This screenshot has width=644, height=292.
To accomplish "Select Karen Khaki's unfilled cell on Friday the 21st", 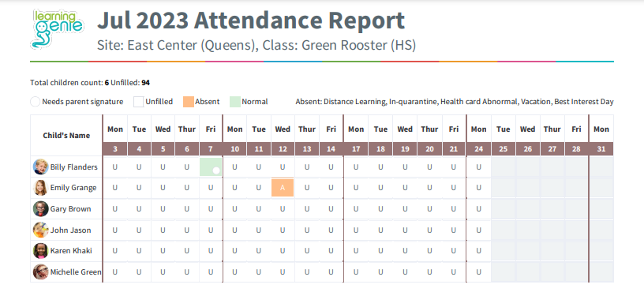I will tap(454, 250).
